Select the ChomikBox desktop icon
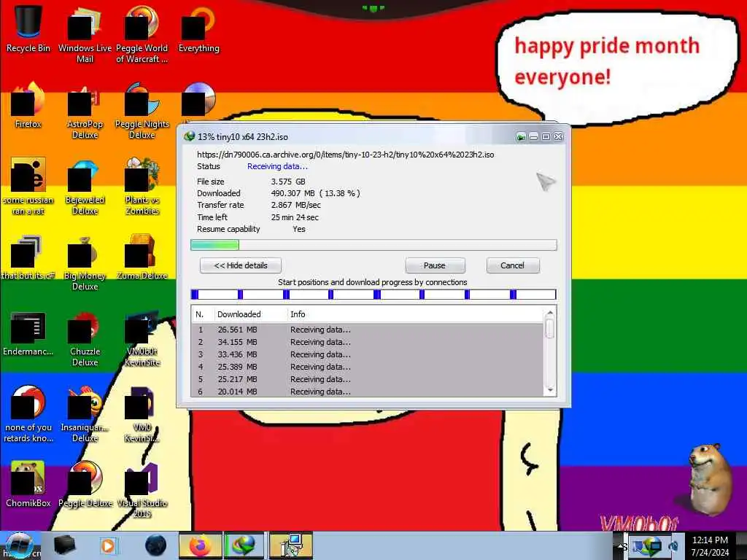 (28, 484)
